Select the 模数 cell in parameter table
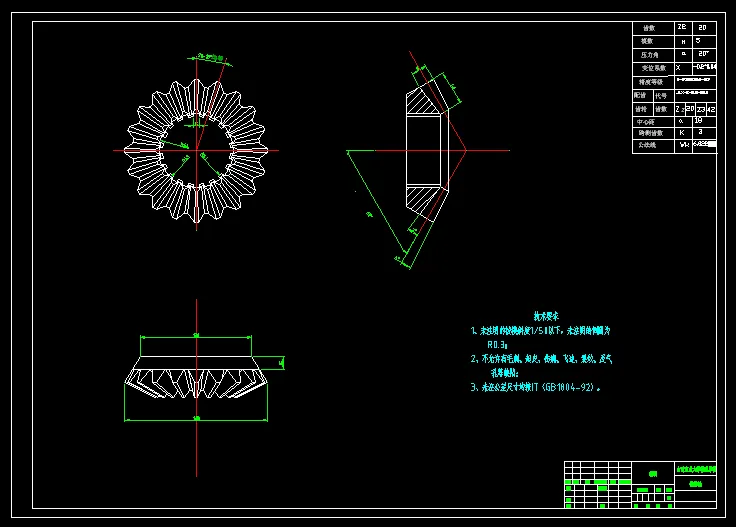 [x=653, y=41]
